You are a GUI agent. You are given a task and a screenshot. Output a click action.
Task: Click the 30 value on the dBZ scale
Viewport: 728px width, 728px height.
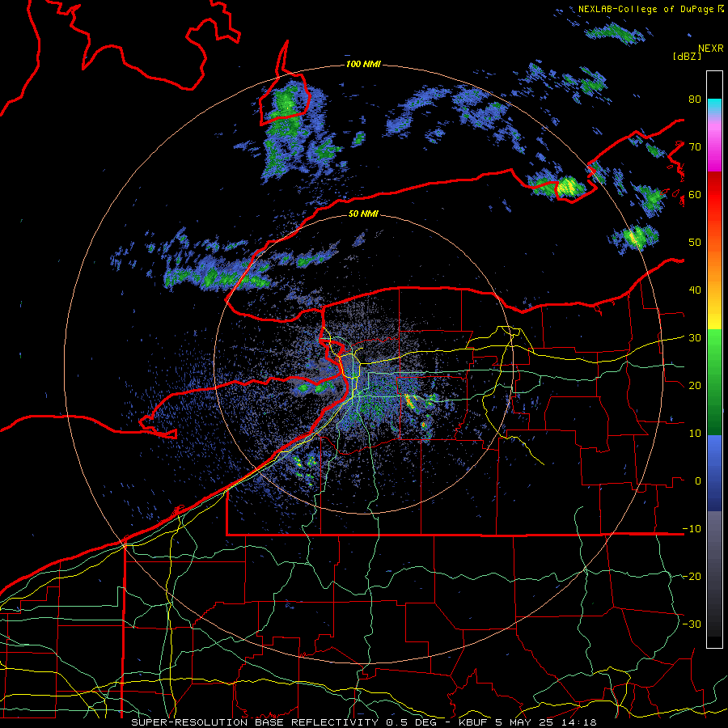point(695,338)
